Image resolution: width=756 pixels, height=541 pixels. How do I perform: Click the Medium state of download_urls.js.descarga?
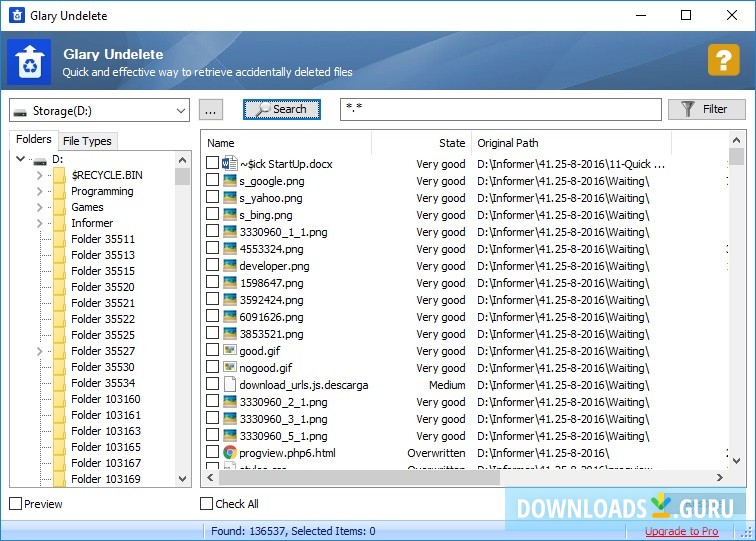pos(447,385)
